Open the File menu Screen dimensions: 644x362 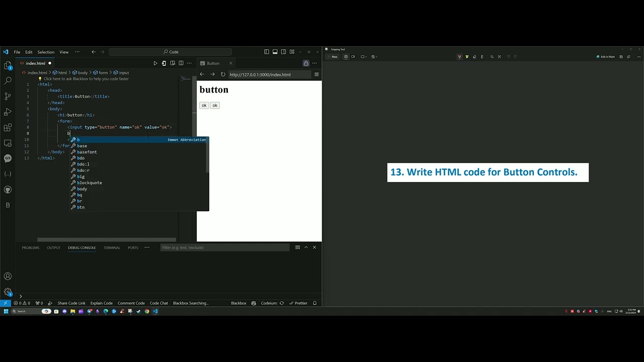coord(17,52)
